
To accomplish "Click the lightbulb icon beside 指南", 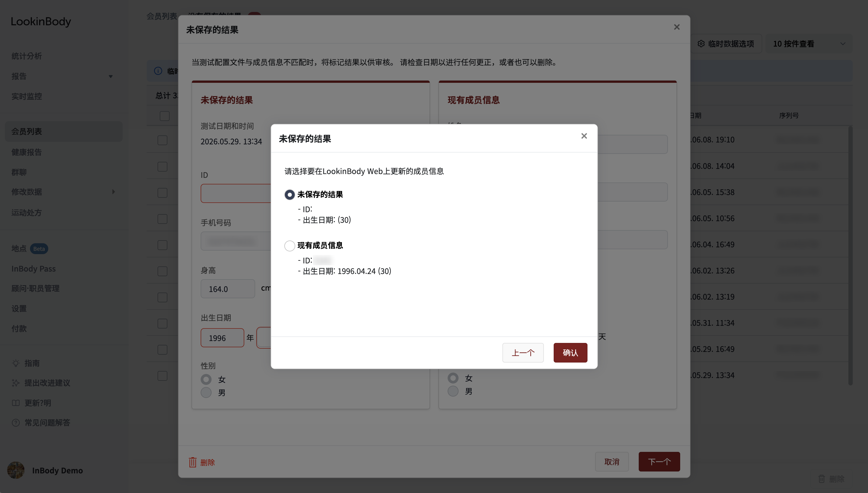I will pos(16,363).
